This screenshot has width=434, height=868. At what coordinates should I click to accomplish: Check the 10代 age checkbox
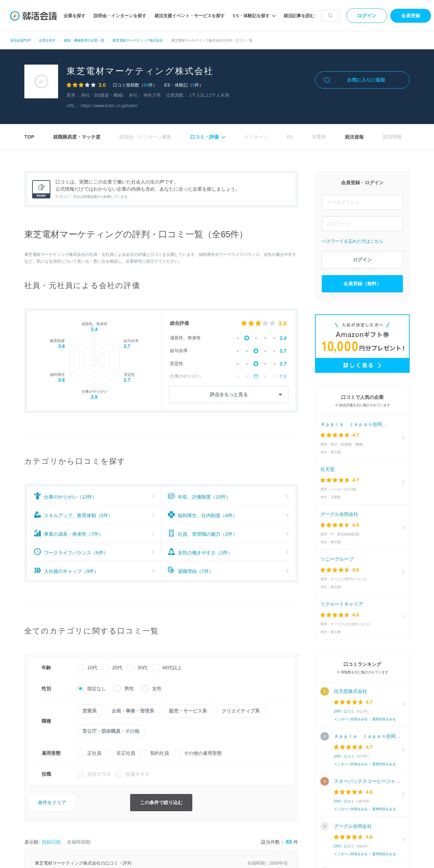tap(80, 668)
